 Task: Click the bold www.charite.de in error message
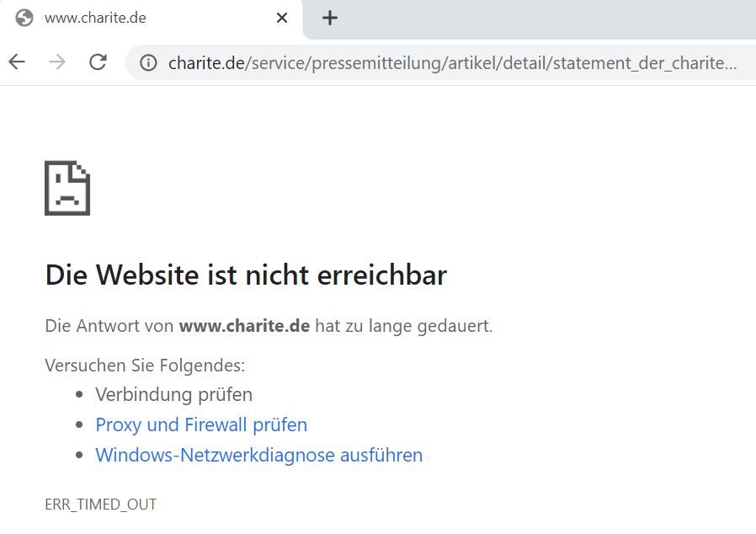click(x=244, y=326)
